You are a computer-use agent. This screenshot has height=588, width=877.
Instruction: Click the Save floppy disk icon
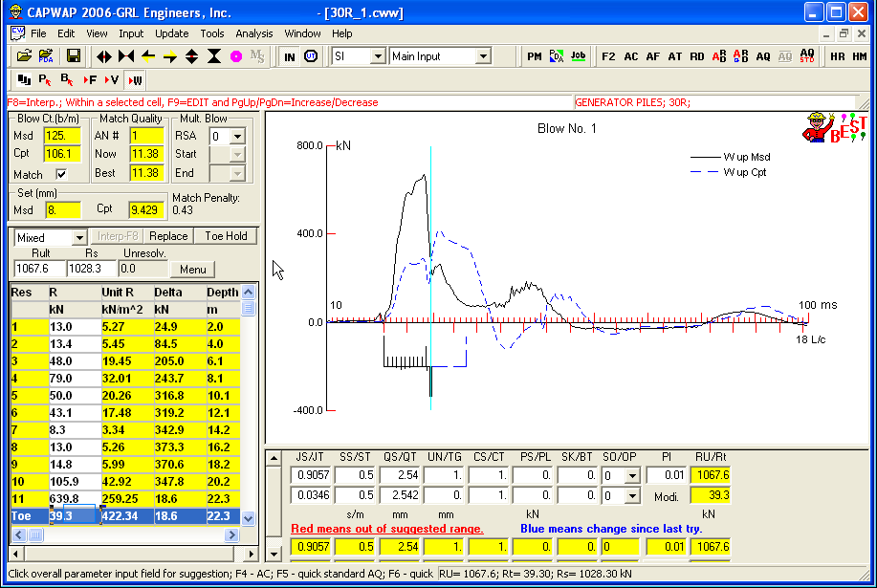(74, 55)
